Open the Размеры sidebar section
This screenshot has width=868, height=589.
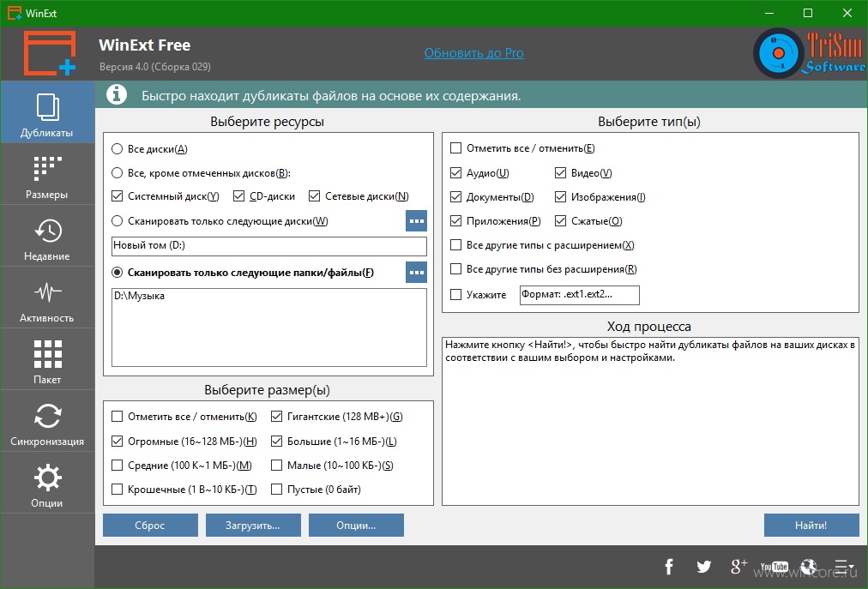(x=47, y=174)
